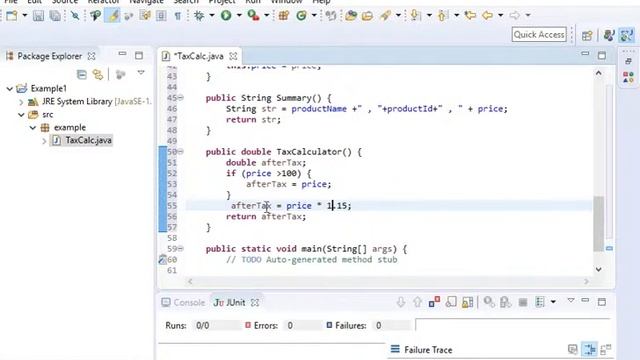
Task: Collapse the Example1 project node
Action: [x=10, y=89]
